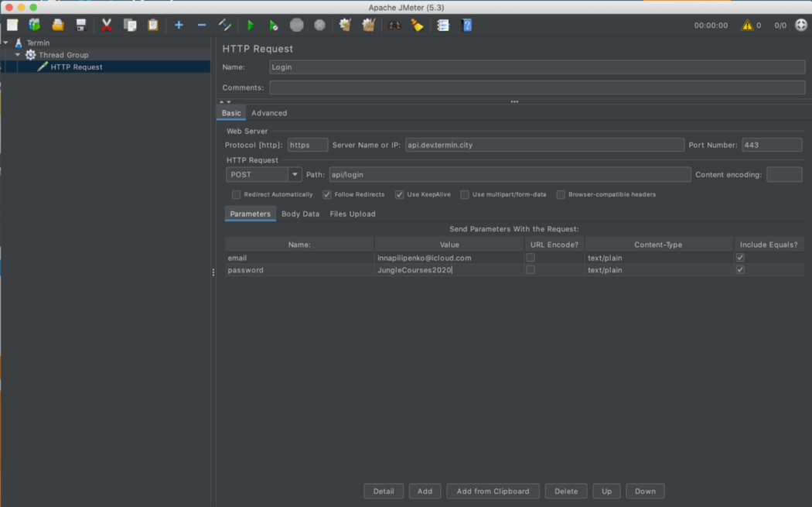Click the Search binoculars icon

coord(394,26)
